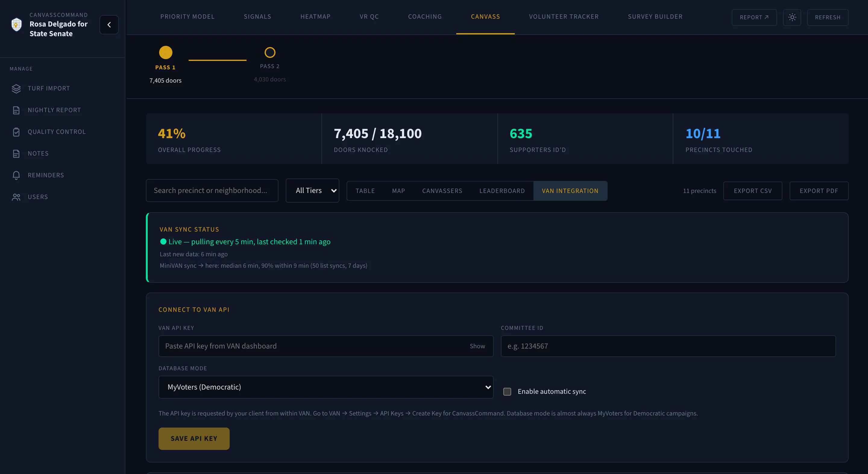Click the '635' supporters ID'd value
This screenshot has height=474, width=868.
click(520, 134)
